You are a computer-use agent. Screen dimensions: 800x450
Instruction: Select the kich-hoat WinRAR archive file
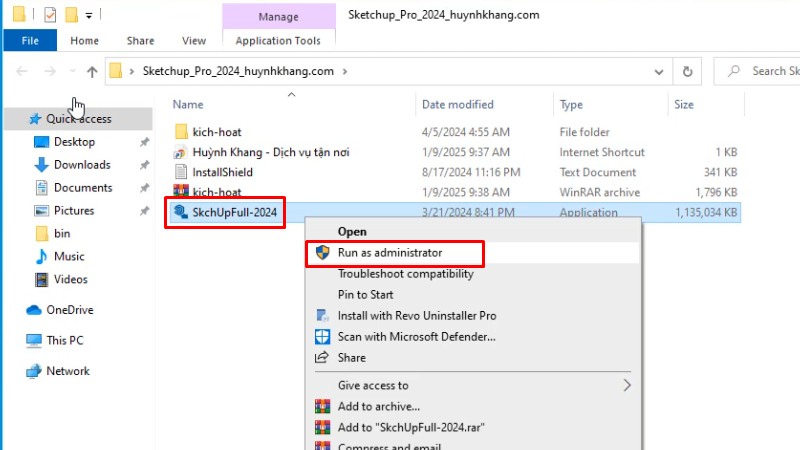(x=217, y=191)
